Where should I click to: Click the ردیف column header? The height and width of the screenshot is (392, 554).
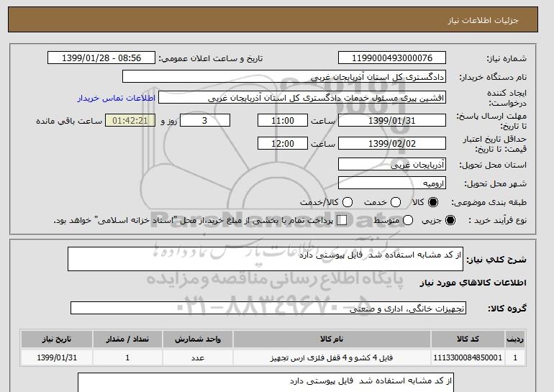pos(515,339)
